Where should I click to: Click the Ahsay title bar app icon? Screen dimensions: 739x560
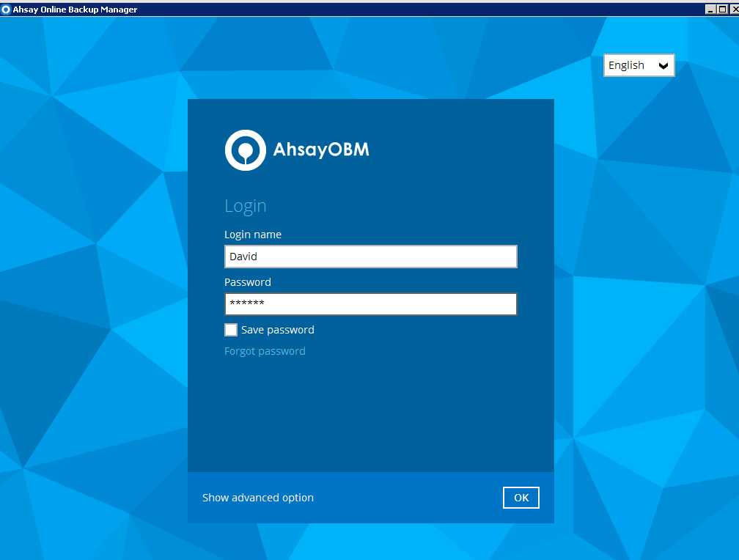6,10
